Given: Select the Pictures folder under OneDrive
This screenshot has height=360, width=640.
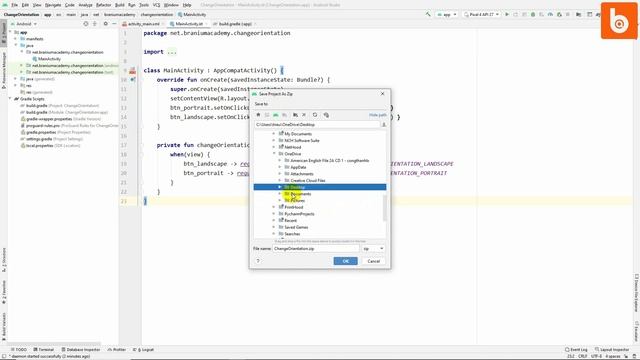Looking at the screenshot, I should tap(298, 200).
